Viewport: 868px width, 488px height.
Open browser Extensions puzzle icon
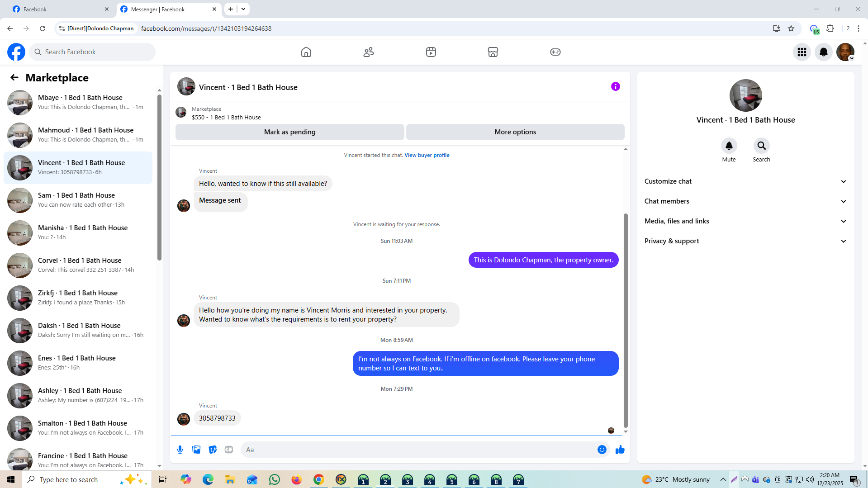click(830, 28)
